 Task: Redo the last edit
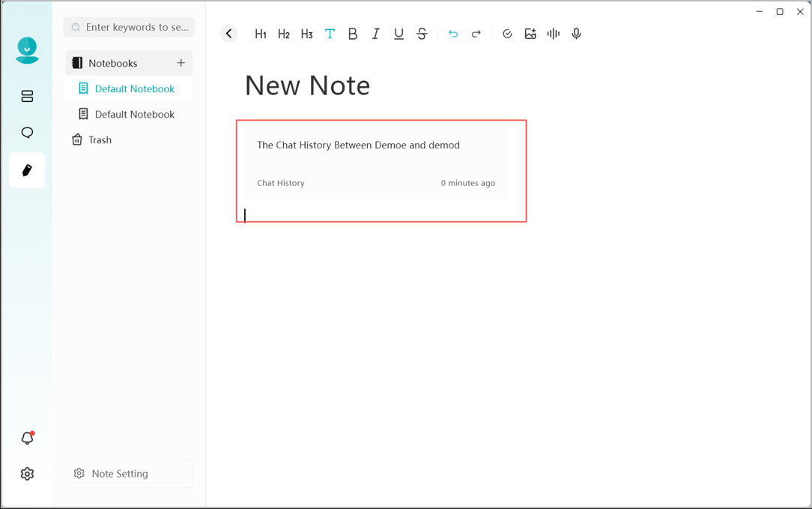pyautogui.click(x=476, y=34)
